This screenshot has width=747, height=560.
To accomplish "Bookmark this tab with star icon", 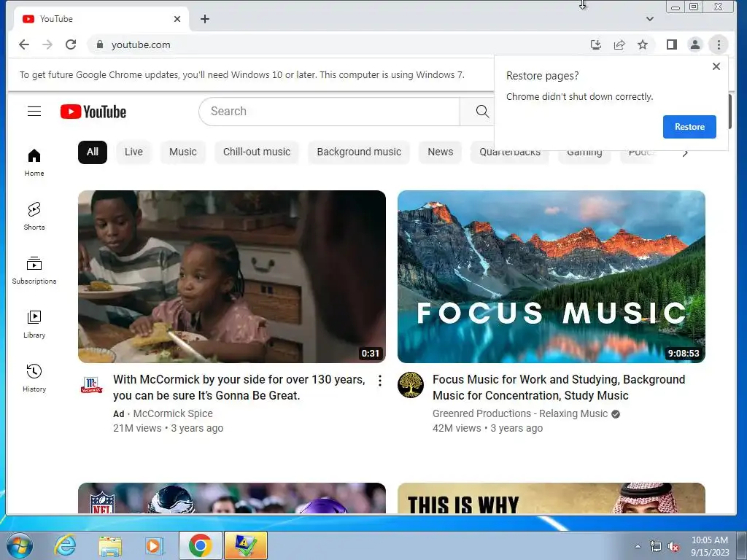I will [x=643, y=44].
